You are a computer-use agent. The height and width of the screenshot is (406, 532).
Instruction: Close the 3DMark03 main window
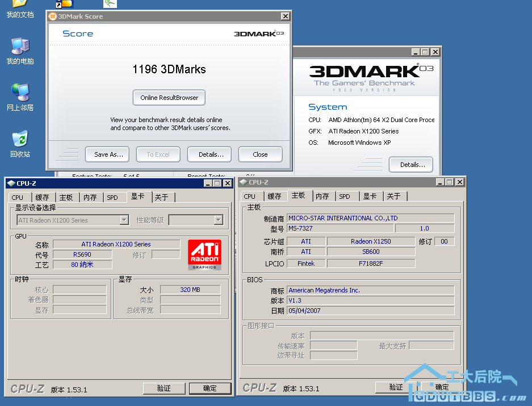[435, 52]
